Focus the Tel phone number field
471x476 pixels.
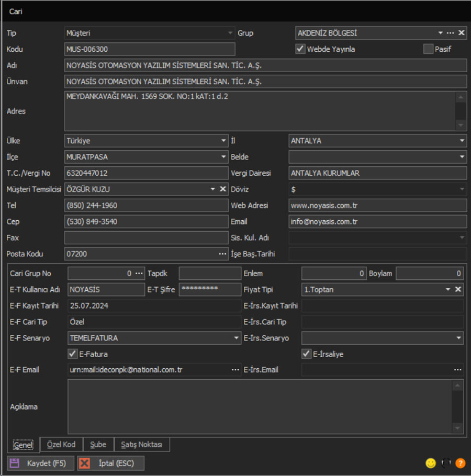tap(147, 206)
